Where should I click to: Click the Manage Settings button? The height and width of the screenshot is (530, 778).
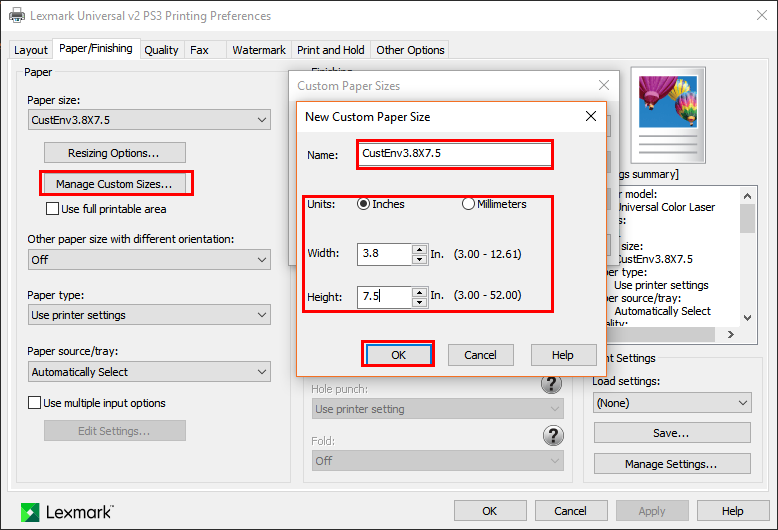click(x=672, y=464)
